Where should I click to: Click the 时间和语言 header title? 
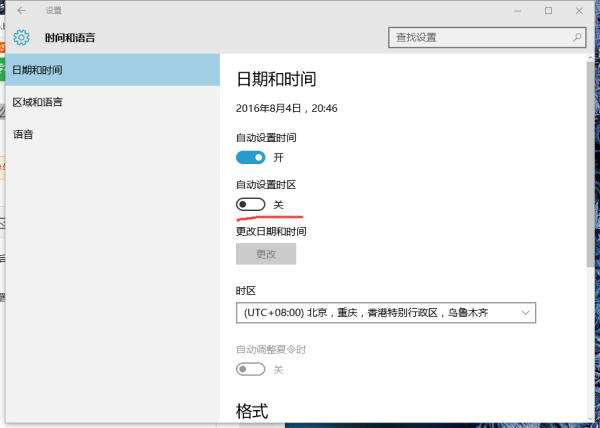[70, 38]
